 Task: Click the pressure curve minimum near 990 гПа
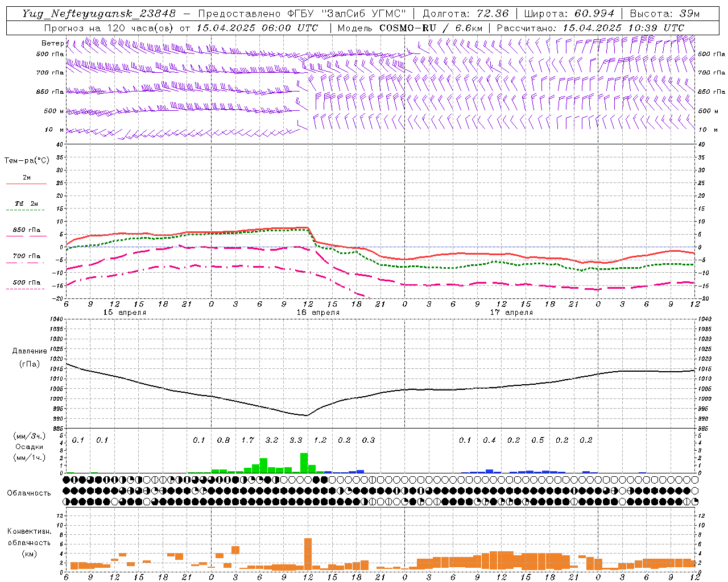(x=307, y=415)
